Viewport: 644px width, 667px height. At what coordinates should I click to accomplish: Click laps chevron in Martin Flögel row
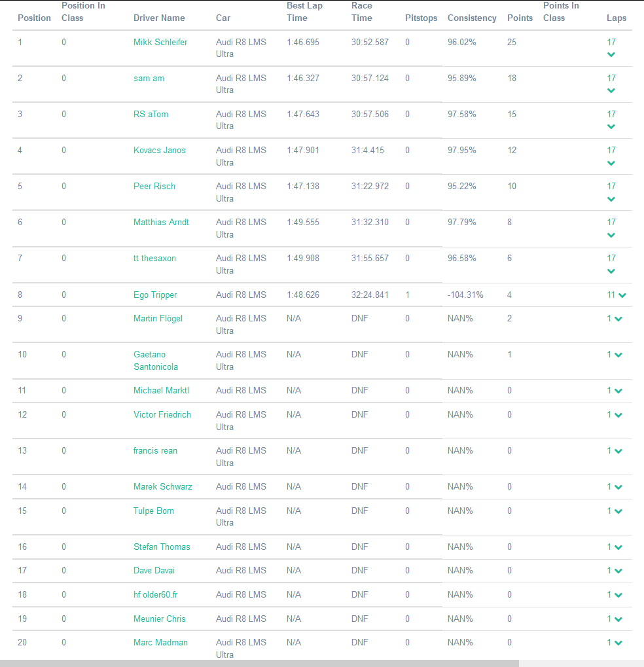coord(618,319)
